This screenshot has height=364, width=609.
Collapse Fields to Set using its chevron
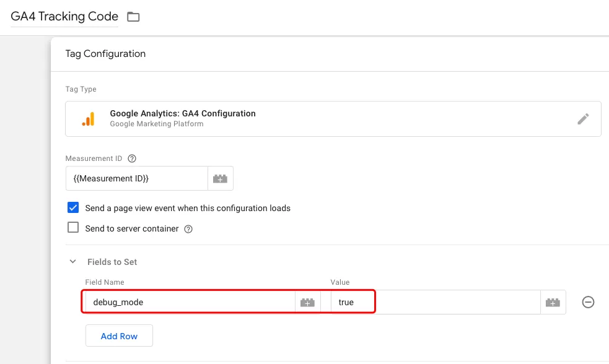pos(72,262)
